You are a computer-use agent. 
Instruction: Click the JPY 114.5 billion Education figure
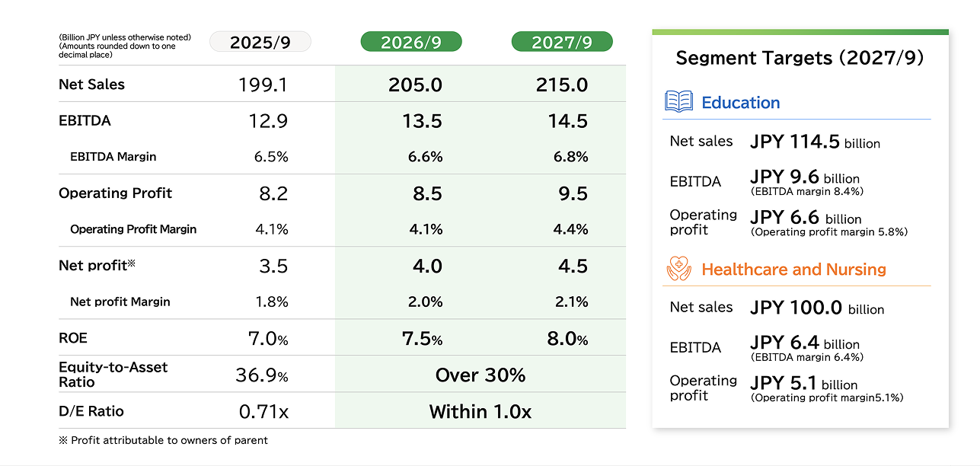coord(815,142)
